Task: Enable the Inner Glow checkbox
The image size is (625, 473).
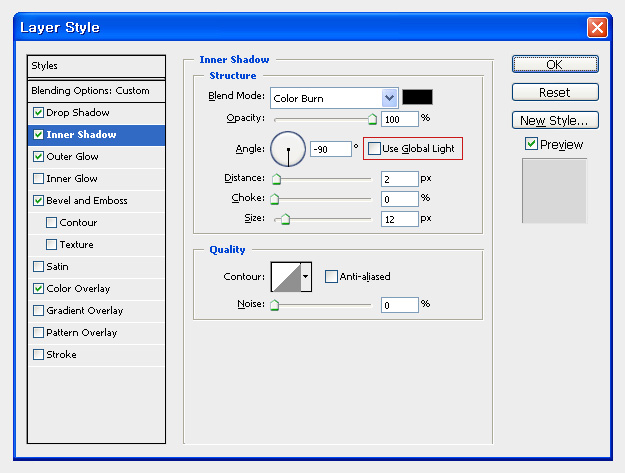Action: 38,179
